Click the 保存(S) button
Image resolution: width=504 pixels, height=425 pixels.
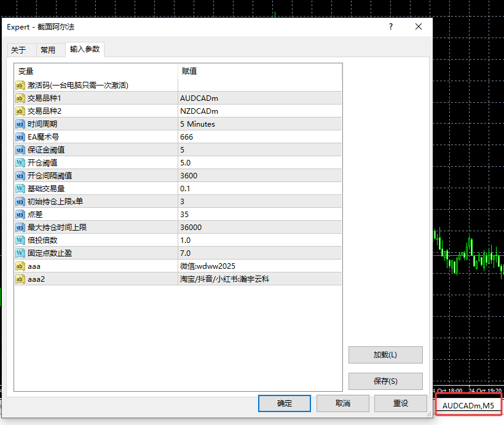pyautogui.click(x=385, y=381)
